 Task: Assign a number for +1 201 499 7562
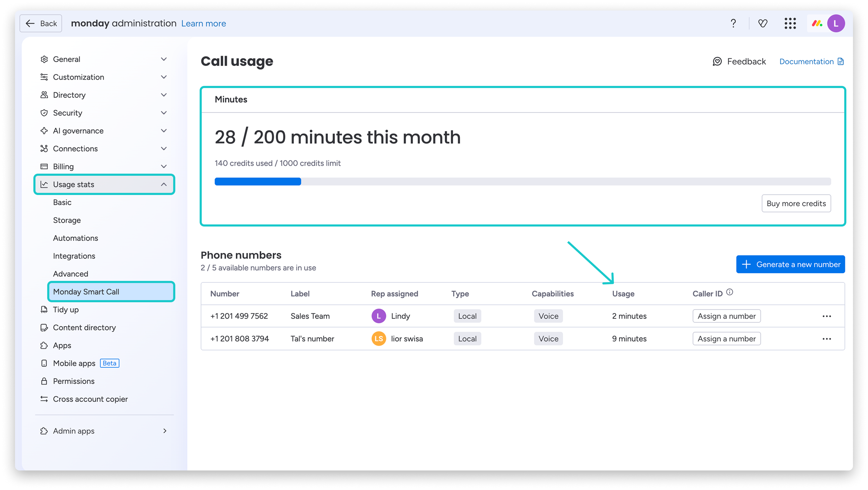pos(726,316)
